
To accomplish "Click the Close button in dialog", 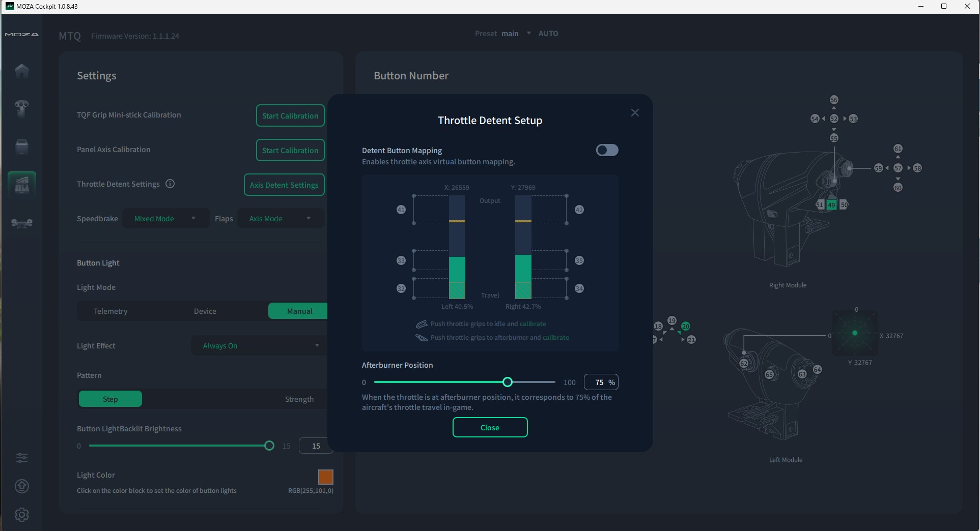I will pyautogui.click(x=490, y=428).
